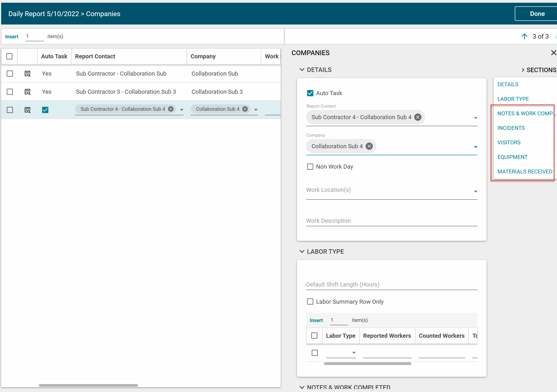
Task: Close the Companies panel with X
Action: 553,53
